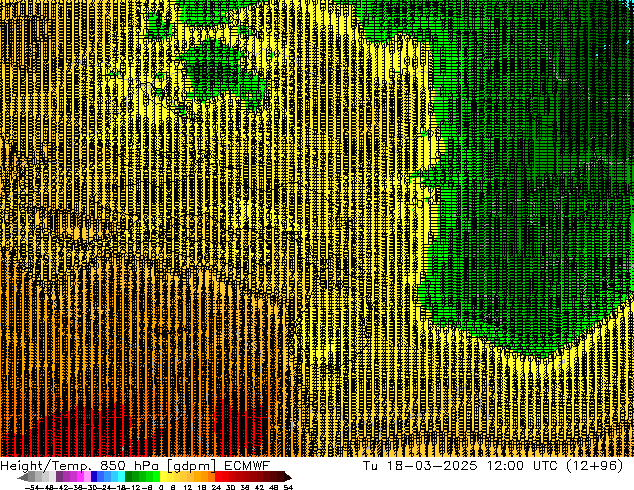Click the 'Tu 18-03-2025' date text
The width and height of the screenshot is (634, 490).
click(420, 465)
